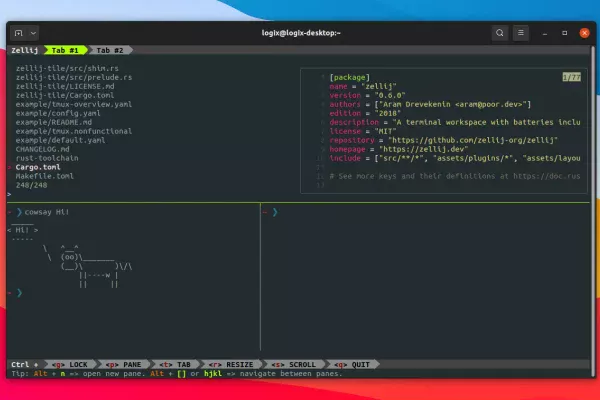The height and width of the screenshot is (400, 600).
Task: Click the authors line in preview
Action: point(430,104)
